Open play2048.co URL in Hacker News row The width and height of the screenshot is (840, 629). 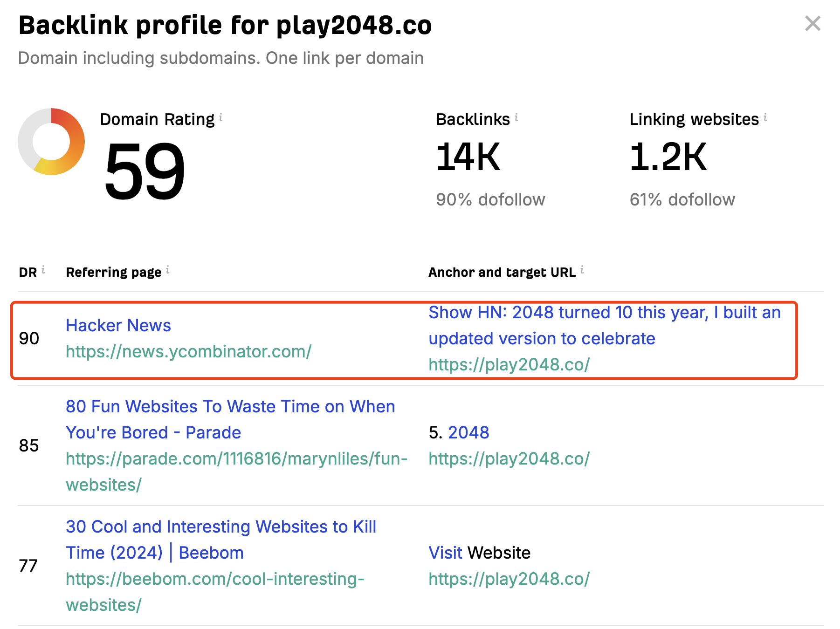click(509, 364)
